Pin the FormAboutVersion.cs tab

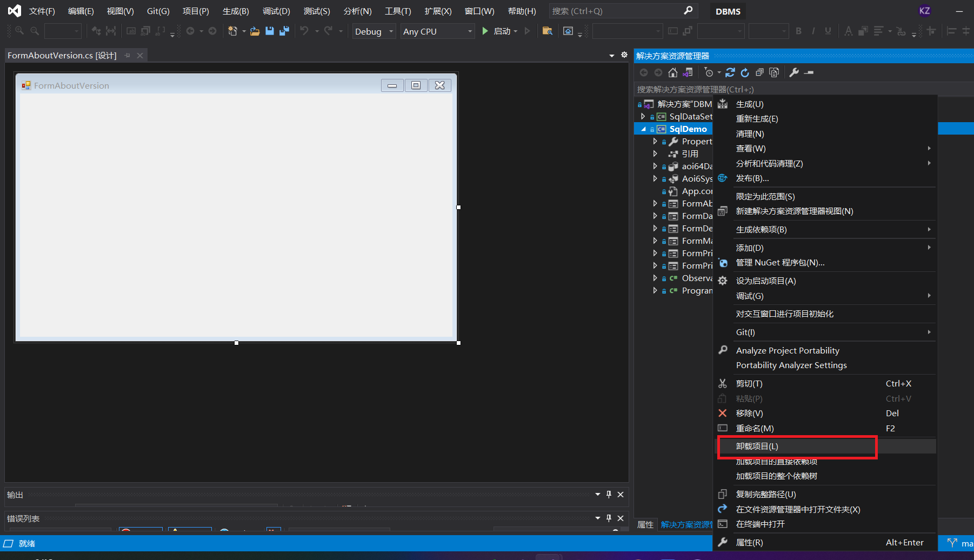coord(128,55)
